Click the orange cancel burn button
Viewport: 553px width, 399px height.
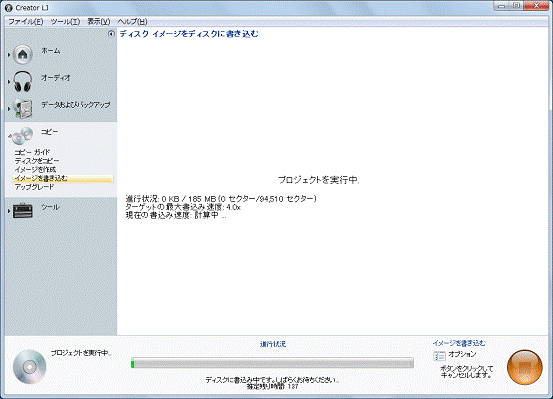[524, 367]
